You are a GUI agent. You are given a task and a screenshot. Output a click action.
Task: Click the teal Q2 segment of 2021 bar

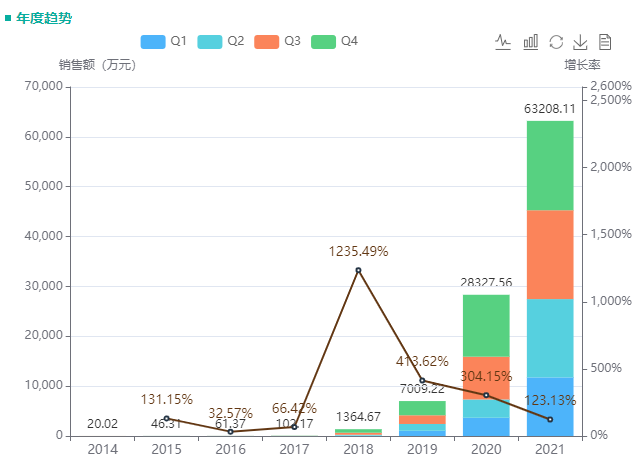550,338
